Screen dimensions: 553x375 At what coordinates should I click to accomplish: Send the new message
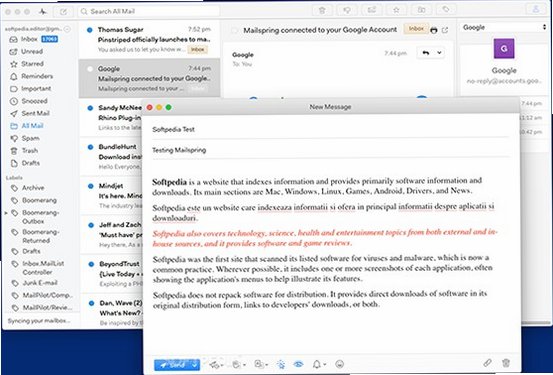pyautogui.click(x=173, y=365)
